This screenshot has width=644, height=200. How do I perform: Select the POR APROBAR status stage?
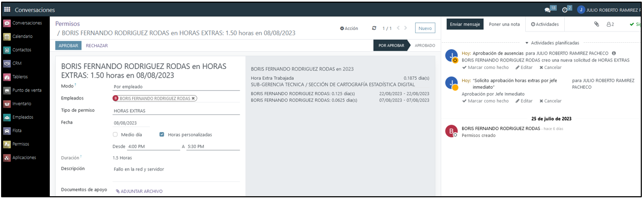pos(391,45)
